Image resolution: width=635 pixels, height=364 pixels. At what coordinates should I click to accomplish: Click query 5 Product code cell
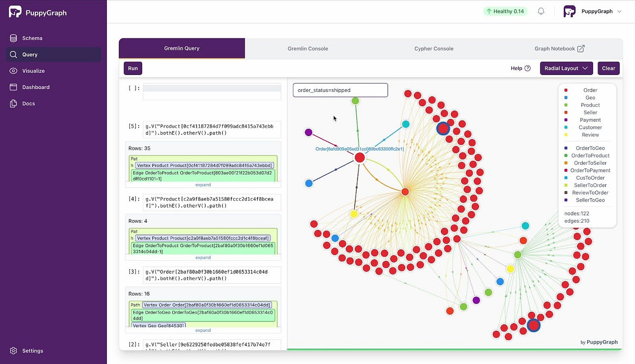212,129
